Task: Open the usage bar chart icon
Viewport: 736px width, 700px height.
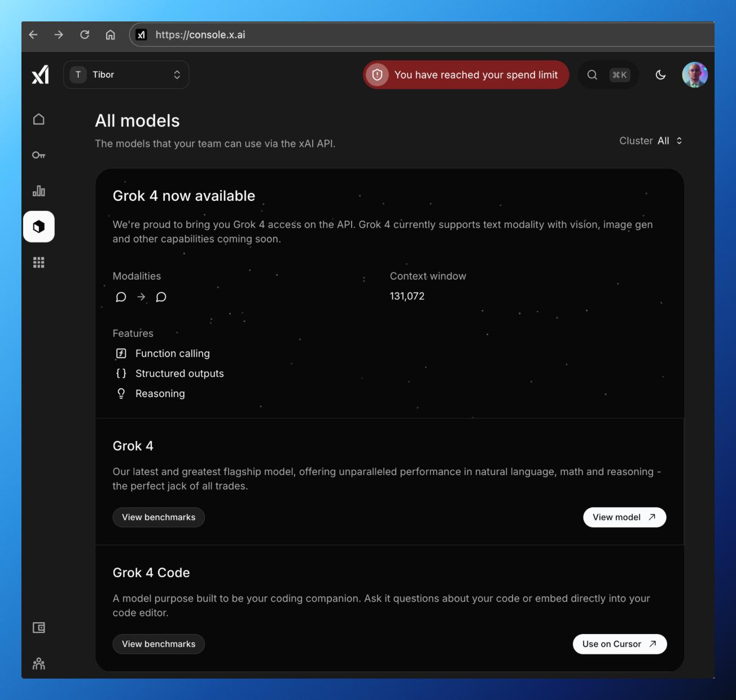Action: point(39,191)
